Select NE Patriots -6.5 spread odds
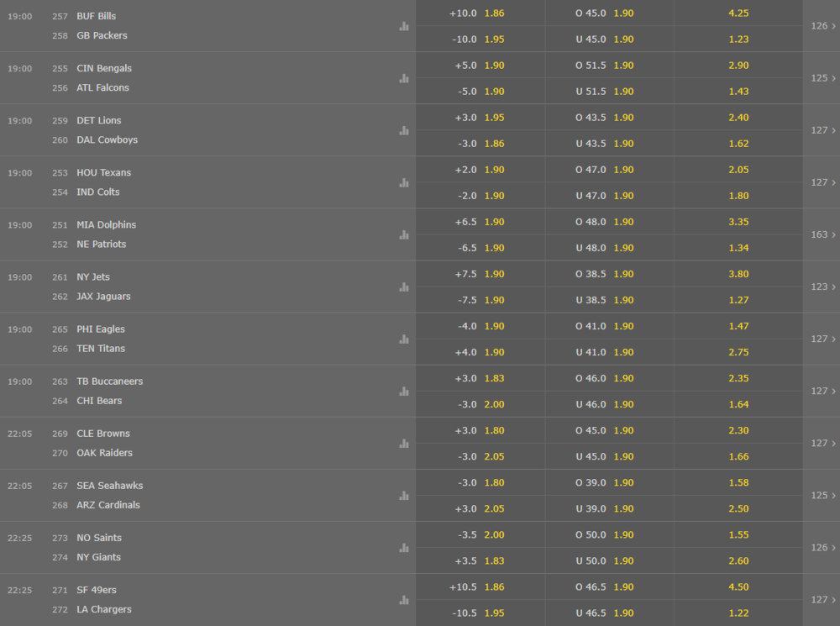Screen dimensions: 840x626 tap(480, 248)
